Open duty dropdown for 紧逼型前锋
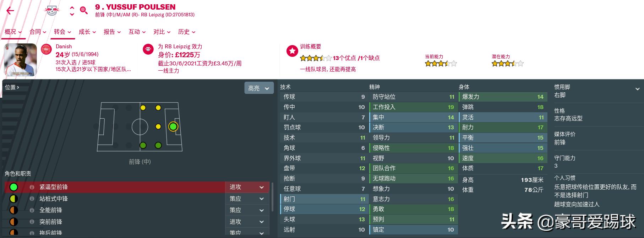644x238 pixels. (x=247, y=187)
